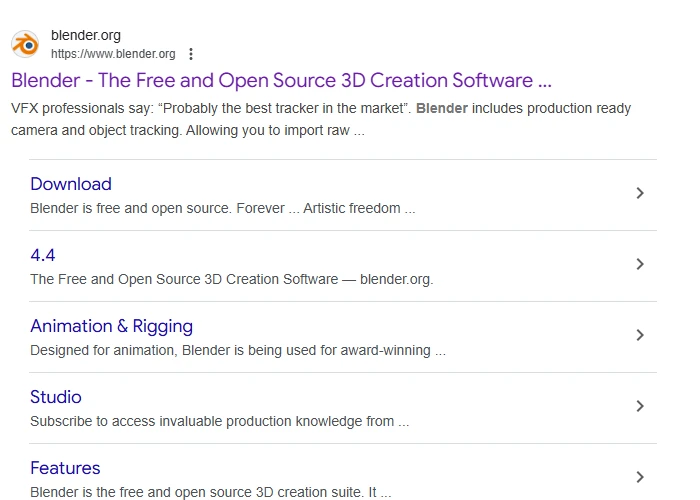The height and width of the screenshot is (500, 700).
Task: Click the https://www.blender.org URL text
Action: [113, 54]
